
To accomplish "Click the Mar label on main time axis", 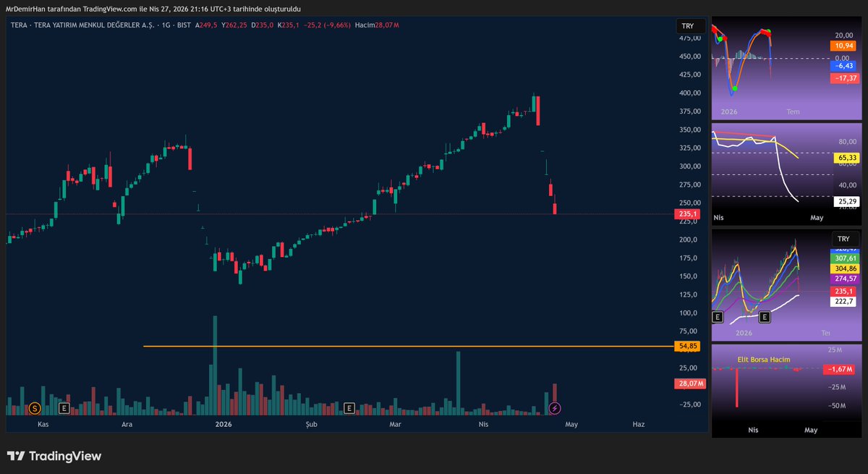I will pos(396,424).
